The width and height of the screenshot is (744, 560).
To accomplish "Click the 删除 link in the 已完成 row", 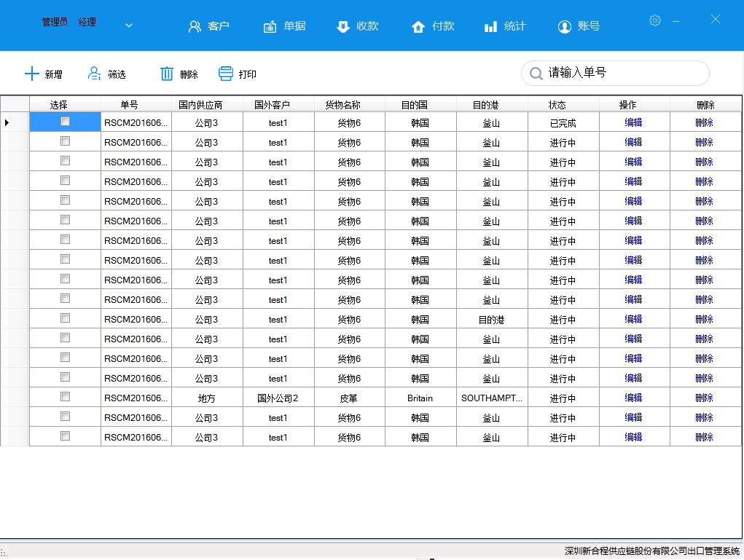I will pyautogui.click(x=704, y=122).
